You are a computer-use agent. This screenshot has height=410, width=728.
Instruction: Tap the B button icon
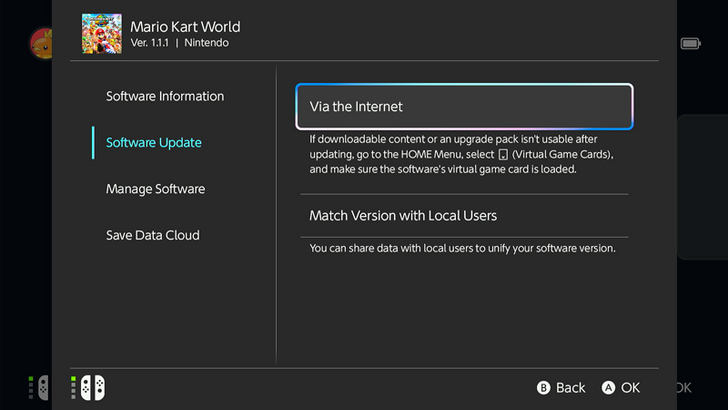point(543,388)
